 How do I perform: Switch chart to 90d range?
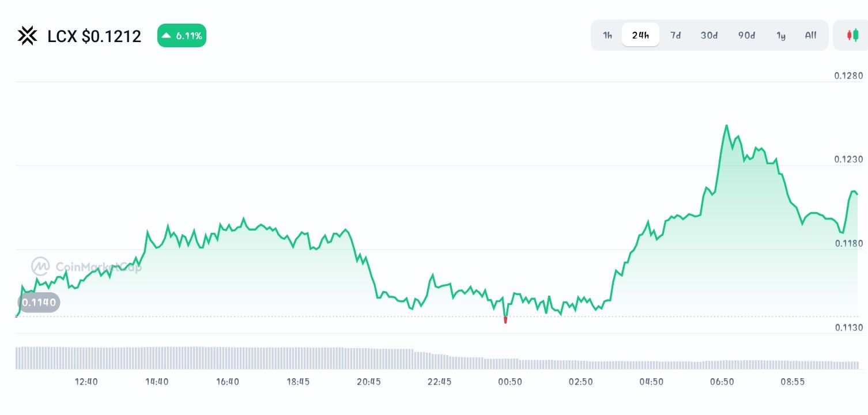coord(746,35)
